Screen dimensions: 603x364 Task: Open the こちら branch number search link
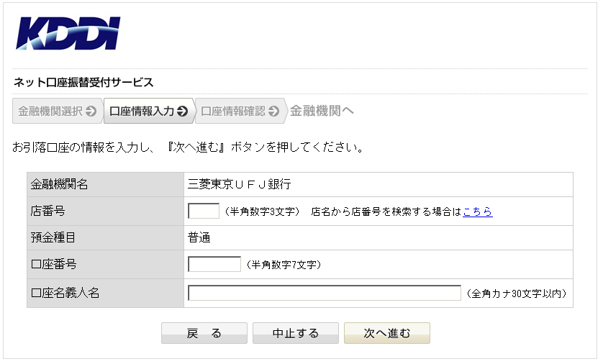(477, 211)
